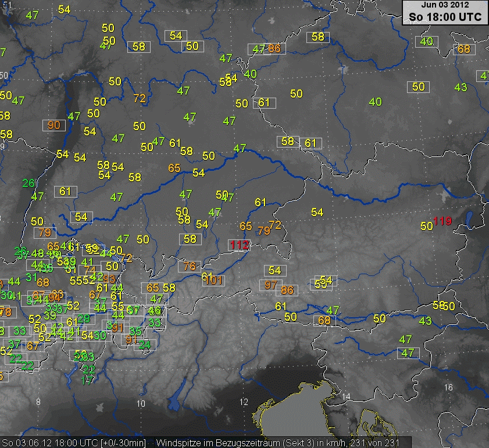Screen dimensions: 489x448
Task: Click the longitude label 10
Action: pos(141,403)
